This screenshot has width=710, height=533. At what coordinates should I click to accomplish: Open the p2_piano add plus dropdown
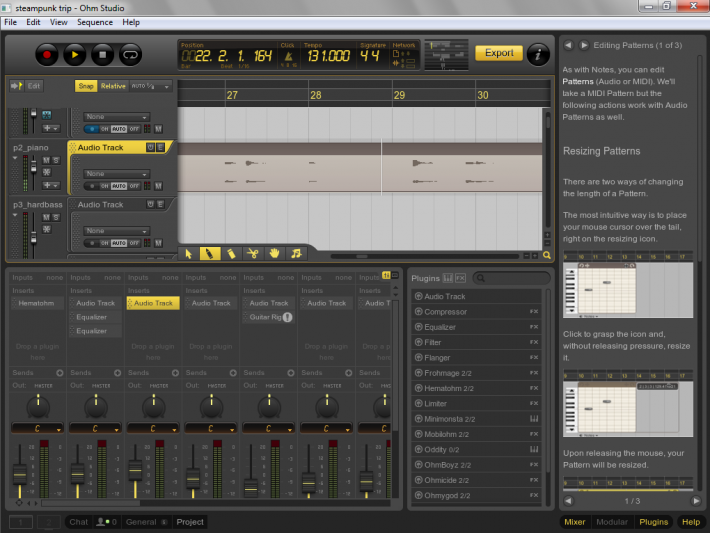(x=51, y=185)
